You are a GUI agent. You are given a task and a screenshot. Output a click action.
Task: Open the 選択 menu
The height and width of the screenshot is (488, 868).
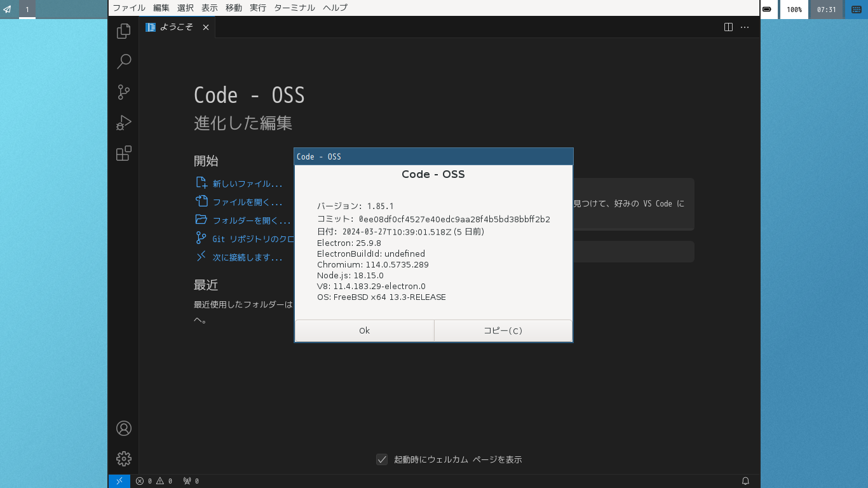[x=186, y=8]
